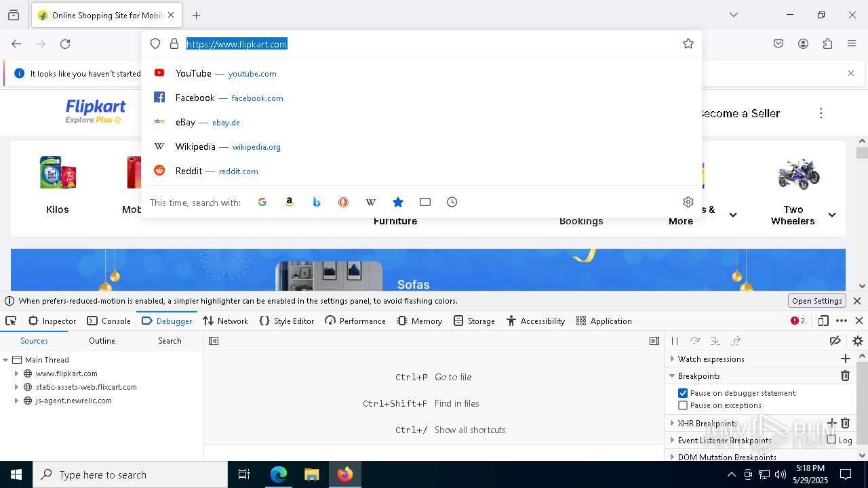Image resolution: width=868 pixels, height=488 pixels.
Task: Click the highlighted flipkart.com URL field
Action: coord(237,44)
